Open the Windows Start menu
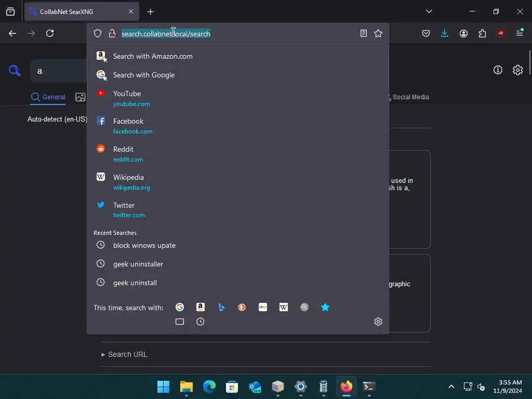The image size is (532, 399). (163, 387)
